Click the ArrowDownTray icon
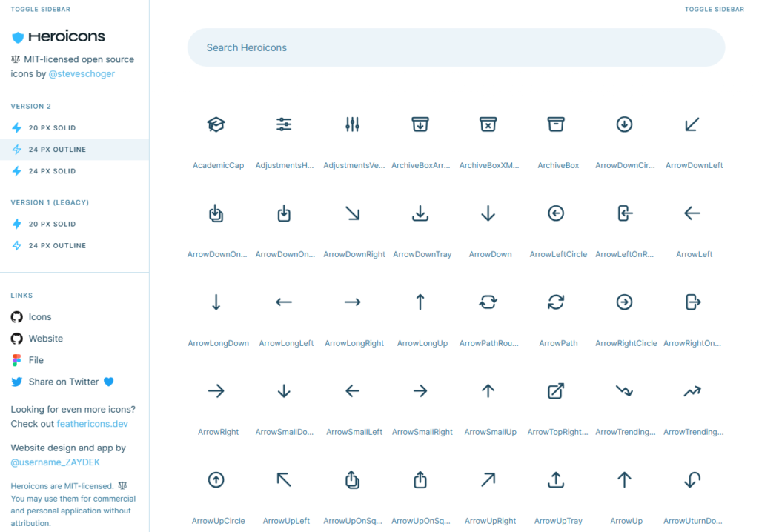 click(420, 213)
